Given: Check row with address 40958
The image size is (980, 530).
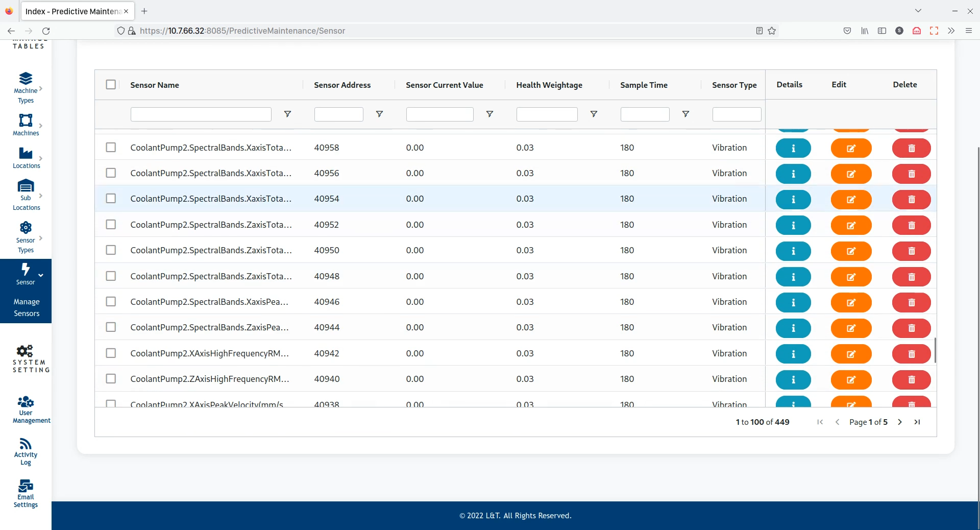Looking at the screenshot, I should click(111, 148).
